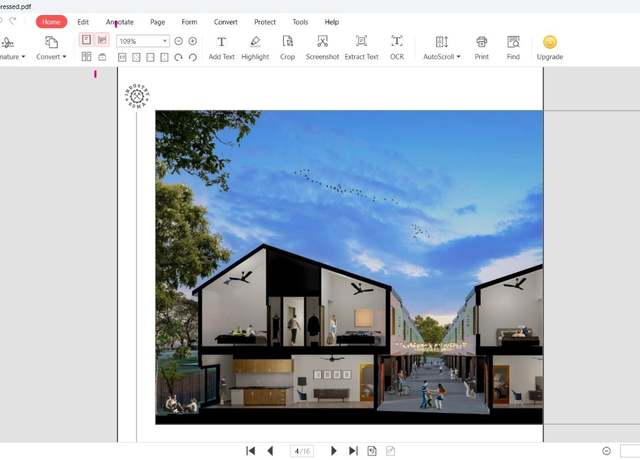Open the zoom percentage dropdown

pyautogui.click(x=164, y=41)
